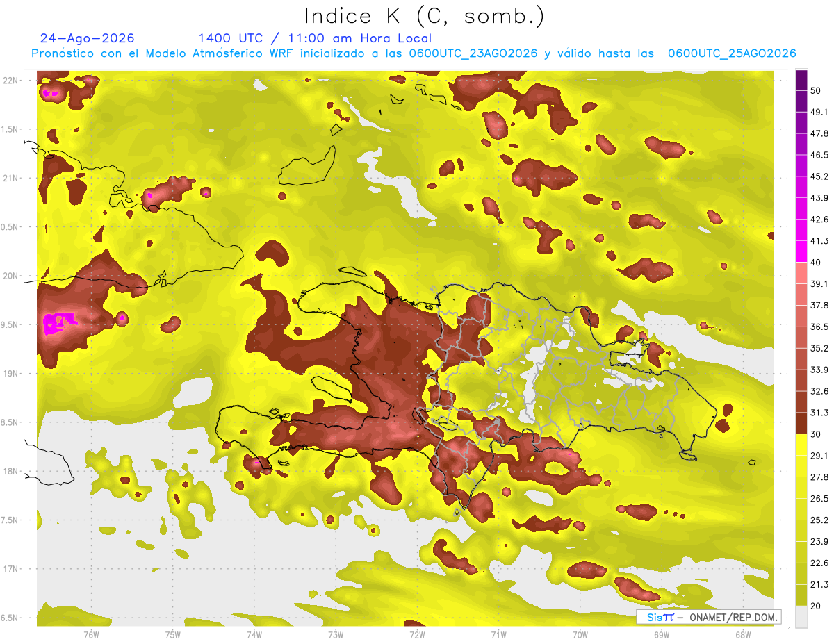Screen dimensions: 834x644
Task: Pick the bright yellow swatch just below 30
Action: 802,445
